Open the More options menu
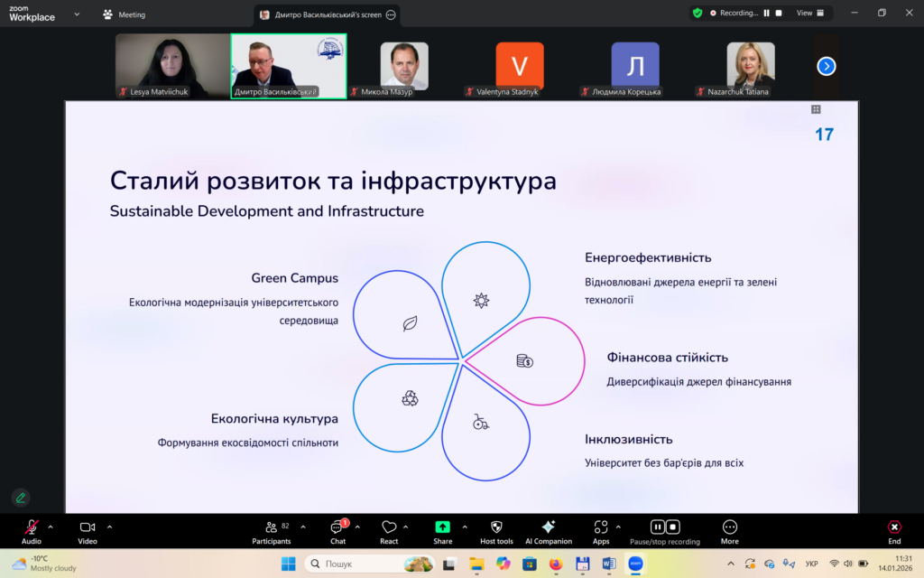 [729, 527]
